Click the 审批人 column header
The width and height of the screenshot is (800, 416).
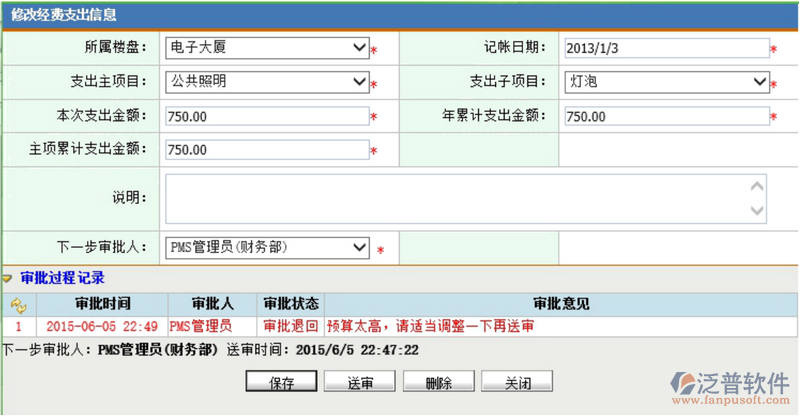(213, 304)
